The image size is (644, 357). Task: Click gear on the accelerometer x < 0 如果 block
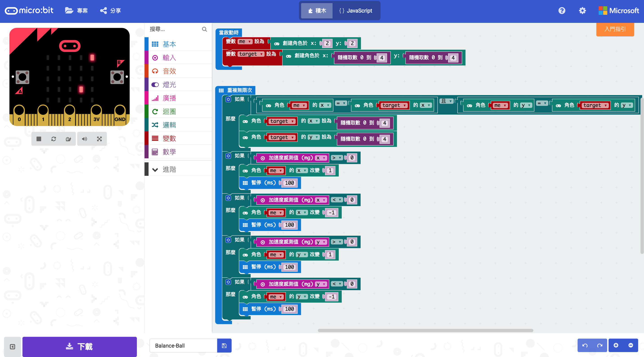click(228, 198)
